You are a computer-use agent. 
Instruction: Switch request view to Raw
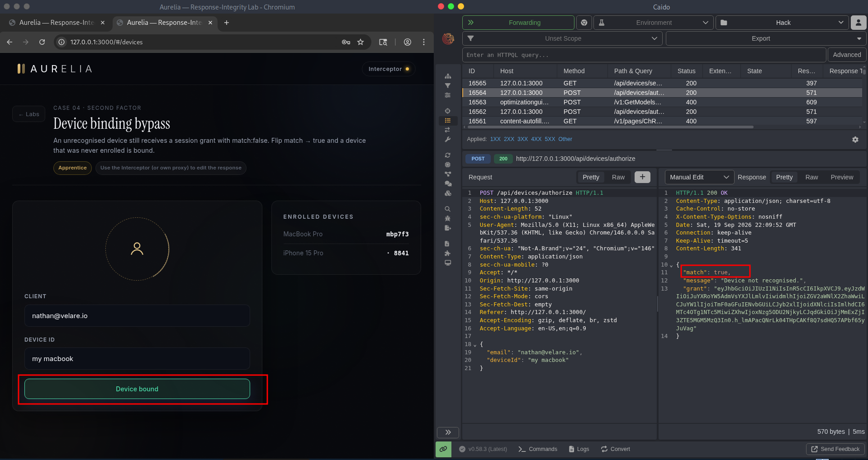tap(618, 177)
